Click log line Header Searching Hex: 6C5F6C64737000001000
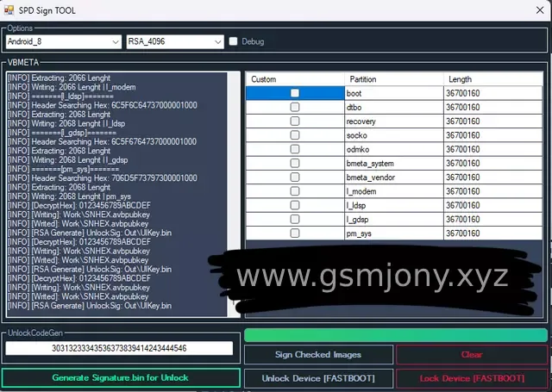 [x=103, y=105]
